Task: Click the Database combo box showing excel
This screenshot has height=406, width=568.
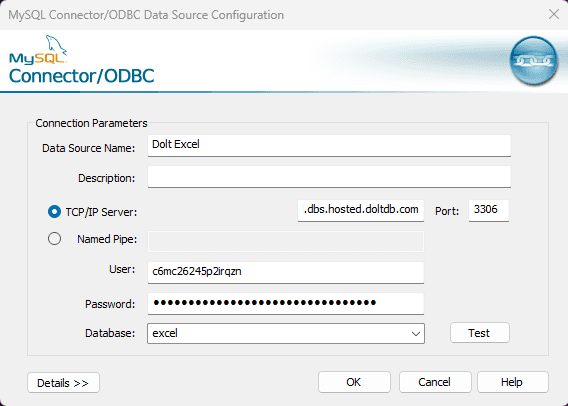Action: tap(286, 334)
